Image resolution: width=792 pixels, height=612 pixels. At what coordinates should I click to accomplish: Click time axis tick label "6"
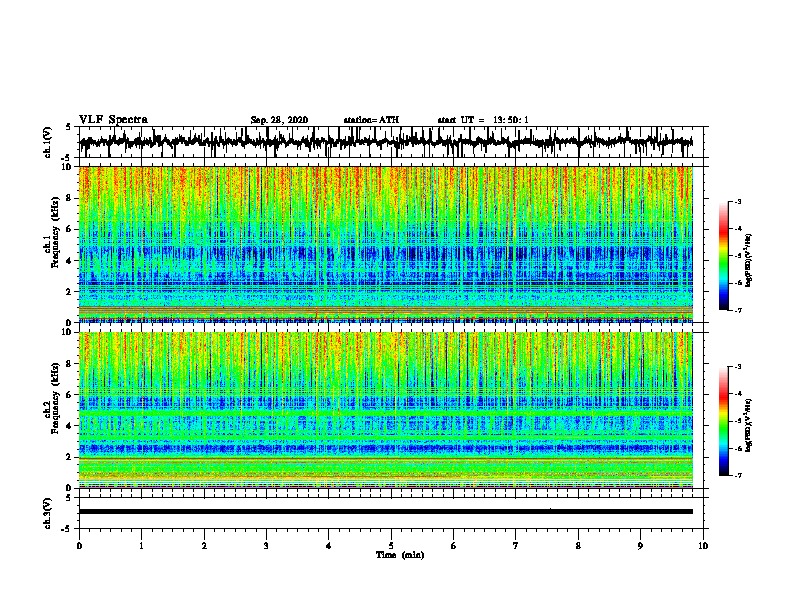[454, 546]
